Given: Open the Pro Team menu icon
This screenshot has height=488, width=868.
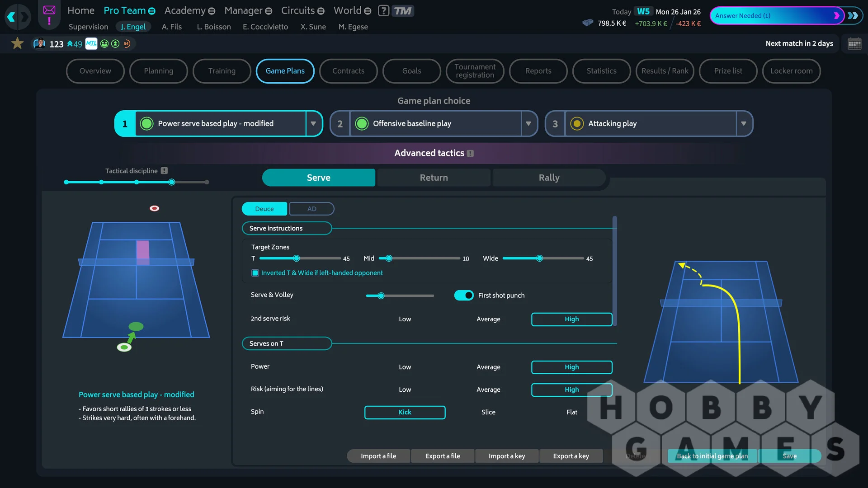Looking at the screenshot, I should click(152, 11).
